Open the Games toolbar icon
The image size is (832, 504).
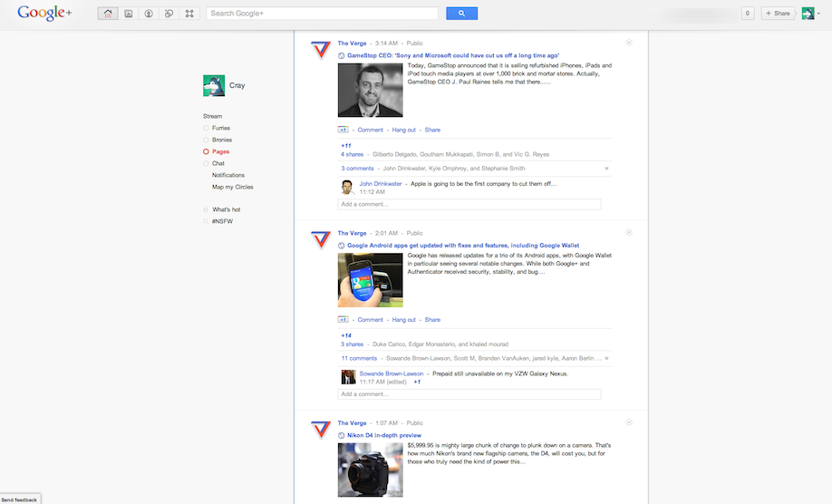coord(189,14)
